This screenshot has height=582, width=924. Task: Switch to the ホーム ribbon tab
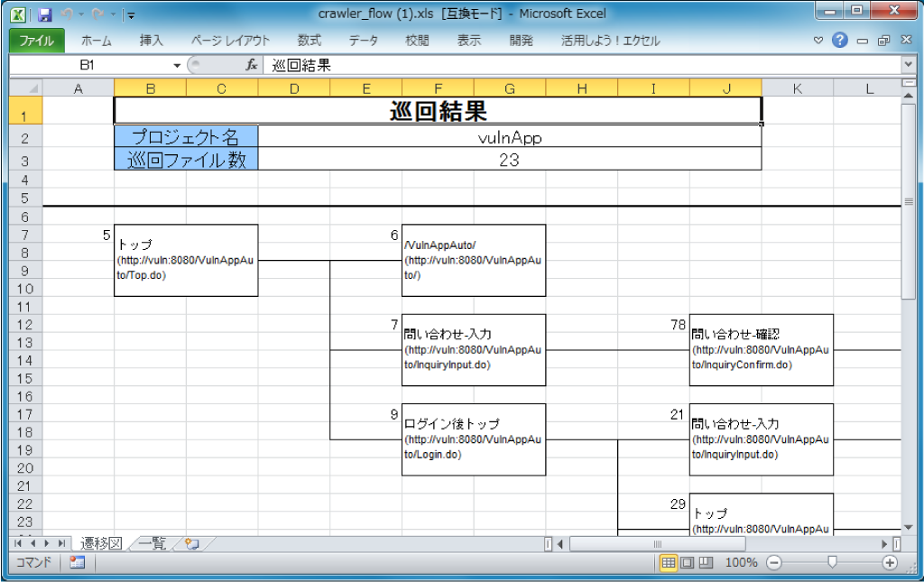(96, 41)
